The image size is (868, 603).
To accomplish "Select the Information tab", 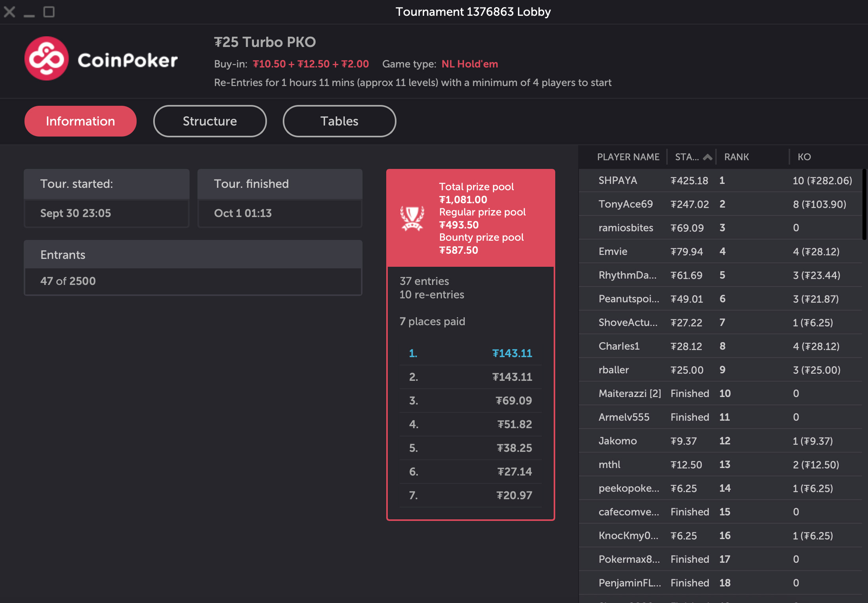I will [x=80, y=121].
